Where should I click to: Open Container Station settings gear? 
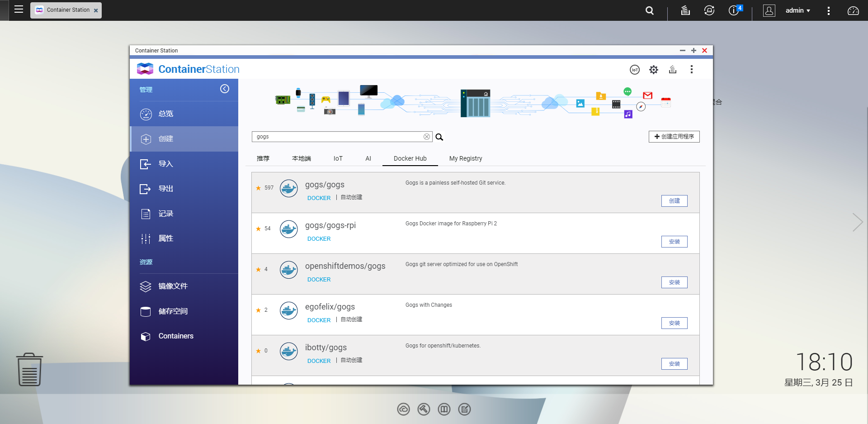click(x=654, y=69)
